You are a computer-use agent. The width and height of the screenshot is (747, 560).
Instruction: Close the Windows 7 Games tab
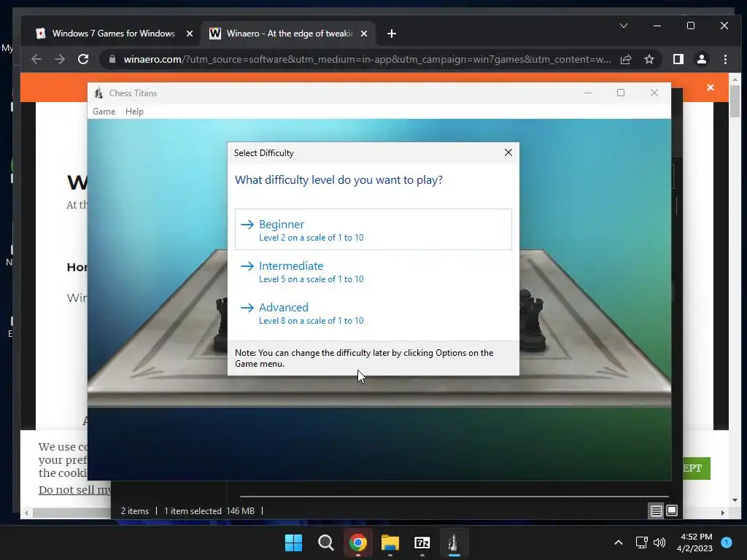(190, 34)
